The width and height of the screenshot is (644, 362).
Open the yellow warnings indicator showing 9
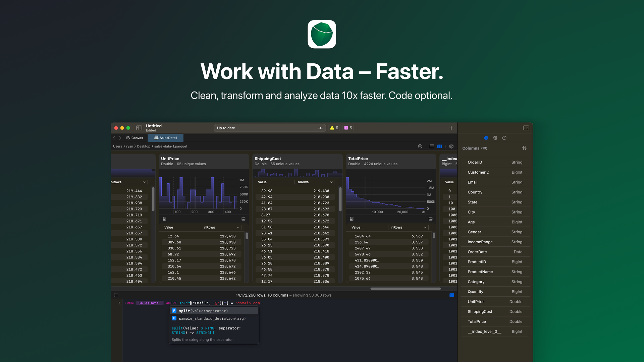click(334, 128)
